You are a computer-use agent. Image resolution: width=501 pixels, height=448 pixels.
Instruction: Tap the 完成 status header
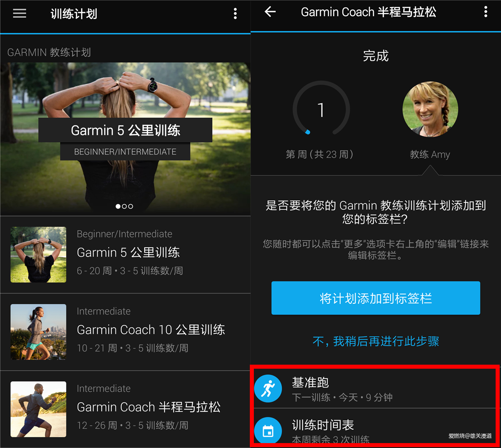coord(376,56)
